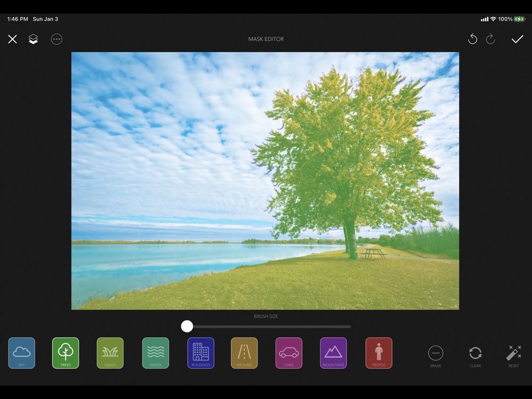Select the Buildings mask category
The image size is (532, 399).
click(201, 353)
